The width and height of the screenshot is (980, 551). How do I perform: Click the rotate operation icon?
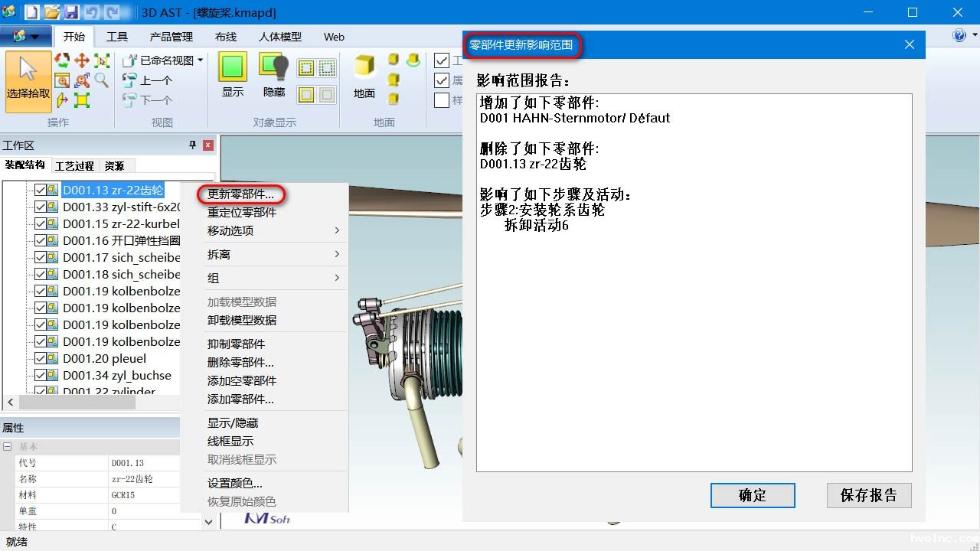[x=62, y=60]
